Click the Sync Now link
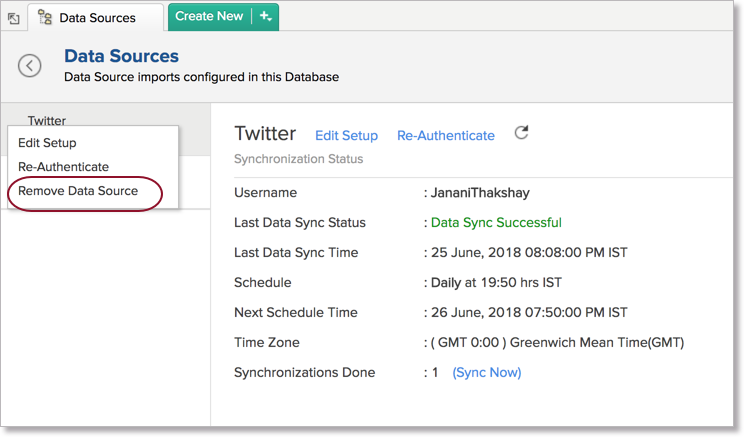Viewport: 744px width, 437px height. pyautogui.click(x=486, y=373)
